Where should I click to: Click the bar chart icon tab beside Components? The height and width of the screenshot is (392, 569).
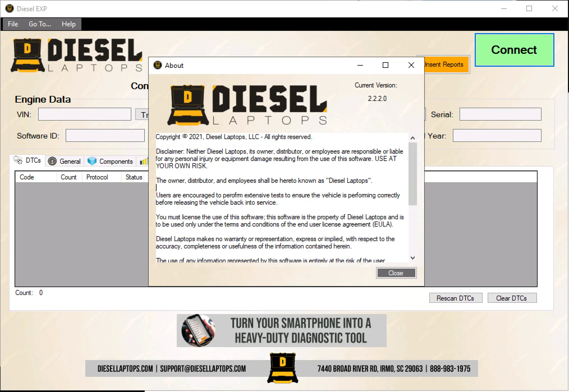tap(143, 161)
